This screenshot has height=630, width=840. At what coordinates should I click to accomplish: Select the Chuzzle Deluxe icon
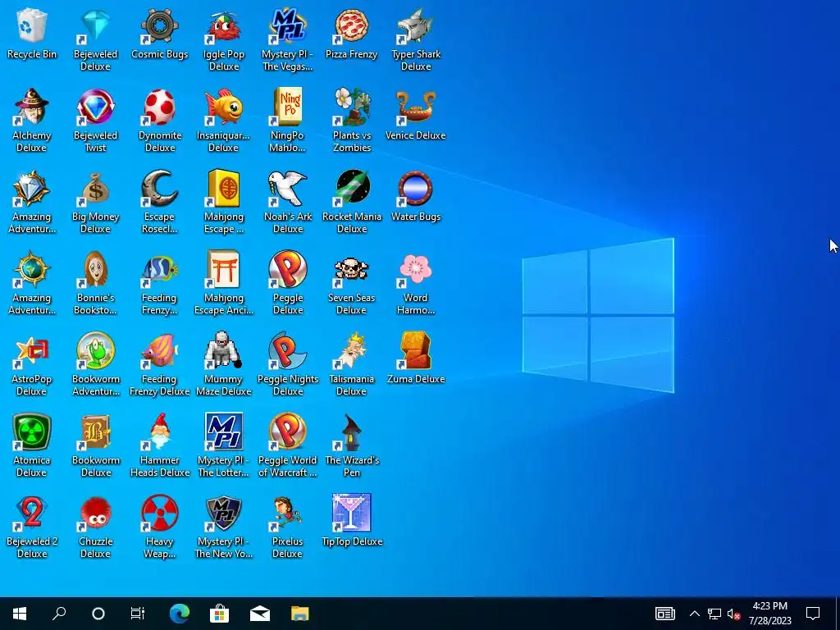(x=95, y=513)
